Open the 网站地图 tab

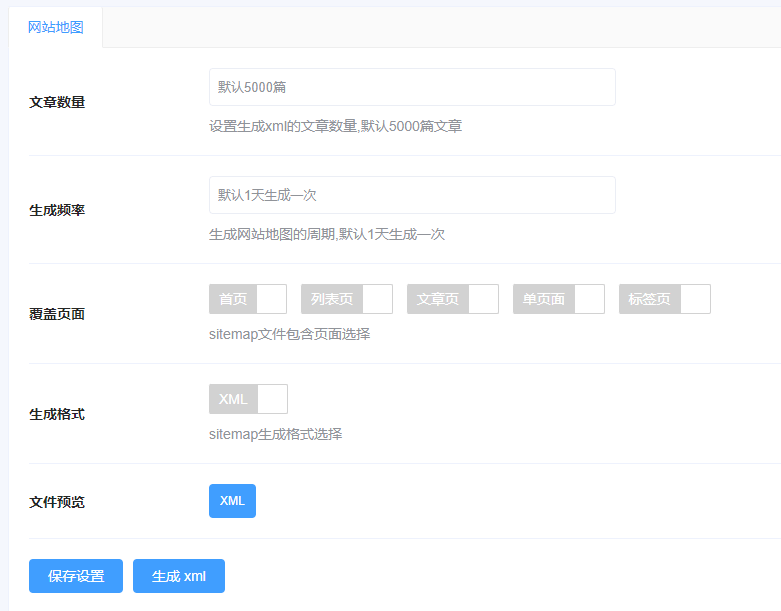point(55,27)
